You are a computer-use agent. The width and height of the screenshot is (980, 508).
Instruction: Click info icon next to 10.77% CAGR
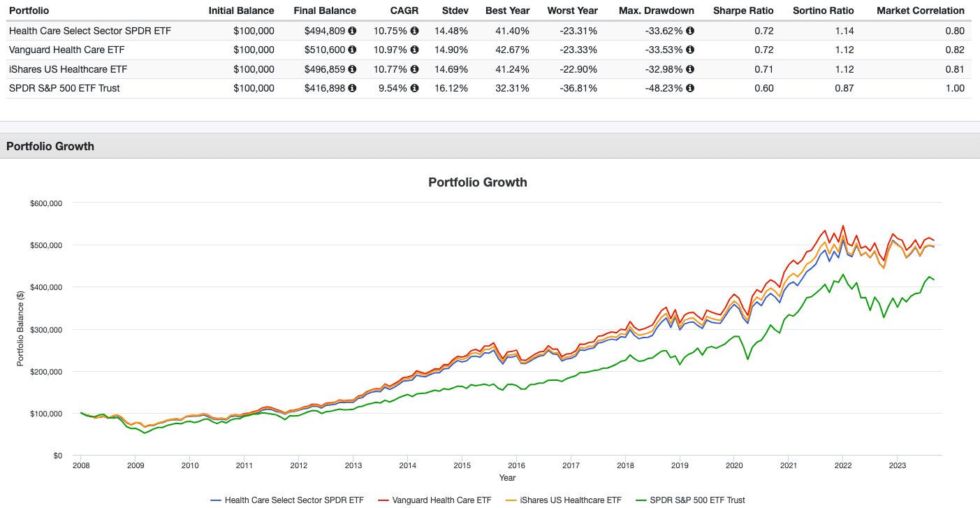(x=415, y=69)
